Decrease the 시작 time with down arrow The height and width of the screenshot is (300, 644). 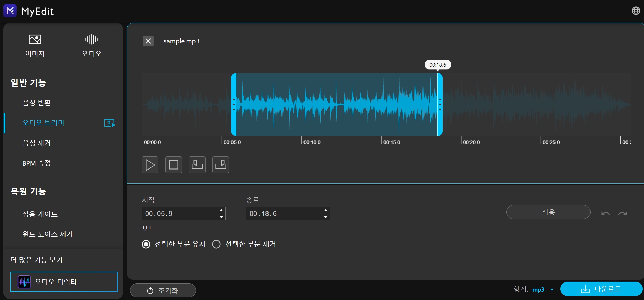tap(221, 217)
